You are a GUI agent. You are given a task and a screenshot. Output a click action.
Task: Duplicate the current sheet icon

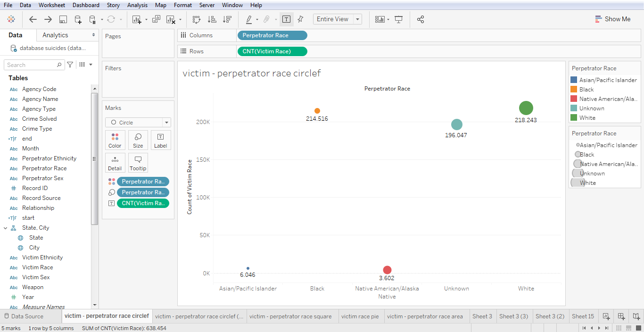point(157,19)
